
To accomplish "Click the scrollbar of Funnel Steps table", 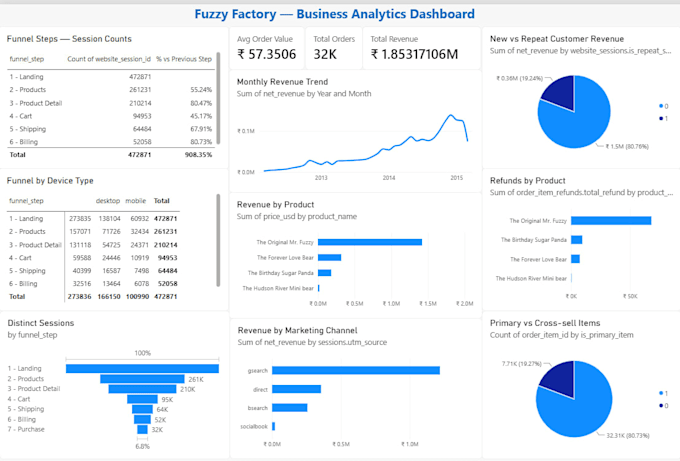I will pos(218,98).
